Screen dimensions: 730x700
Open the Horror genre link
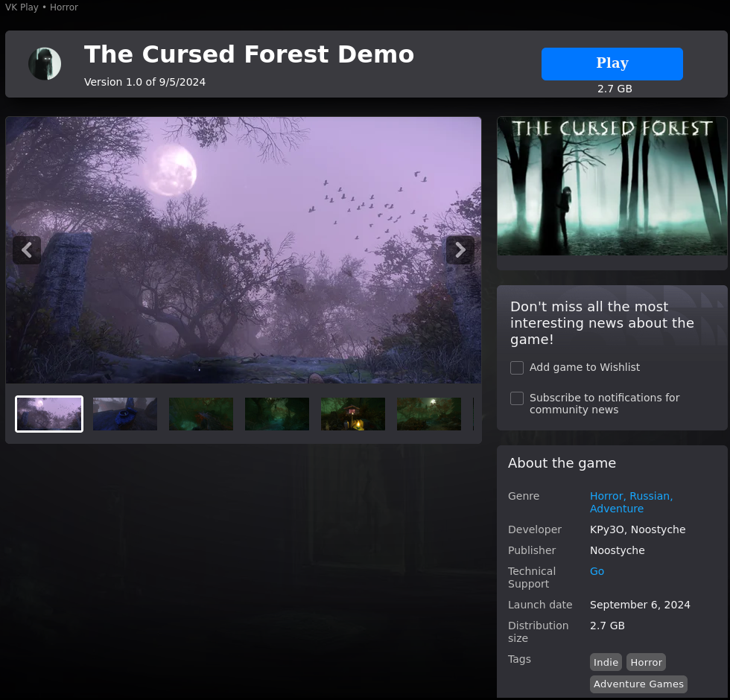pyautogui.click(x=606, y=495)
